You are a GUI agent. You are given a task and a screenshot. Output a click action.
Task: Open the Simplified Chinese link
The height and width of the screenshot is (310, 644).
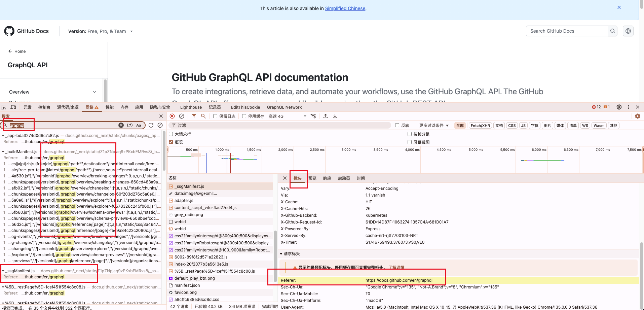click(345, 8)
